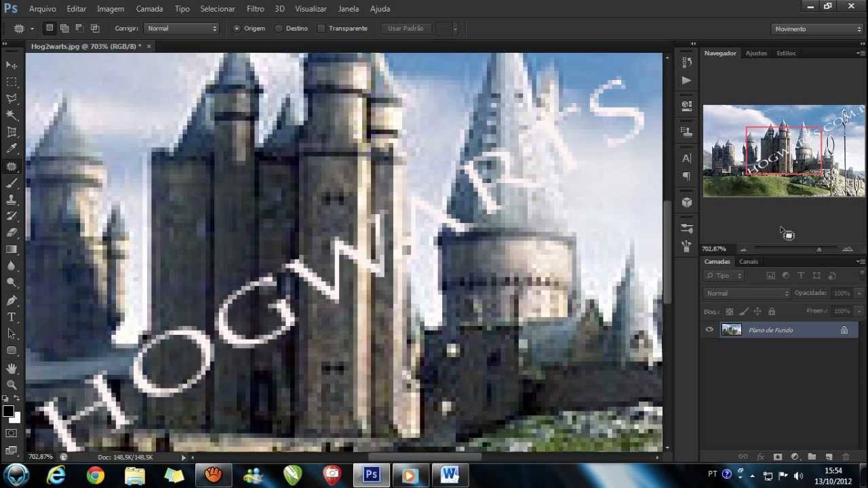Toggle lock position
This screenshot has height=488, width=868.
pos(757,312)
